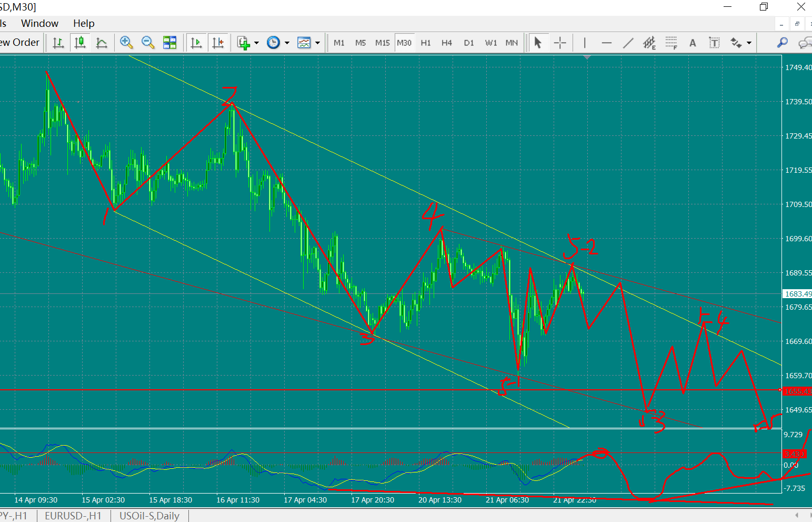Select the line chart display icon
Viewport: 812px width, 522px height.
(x=102, y=43)
